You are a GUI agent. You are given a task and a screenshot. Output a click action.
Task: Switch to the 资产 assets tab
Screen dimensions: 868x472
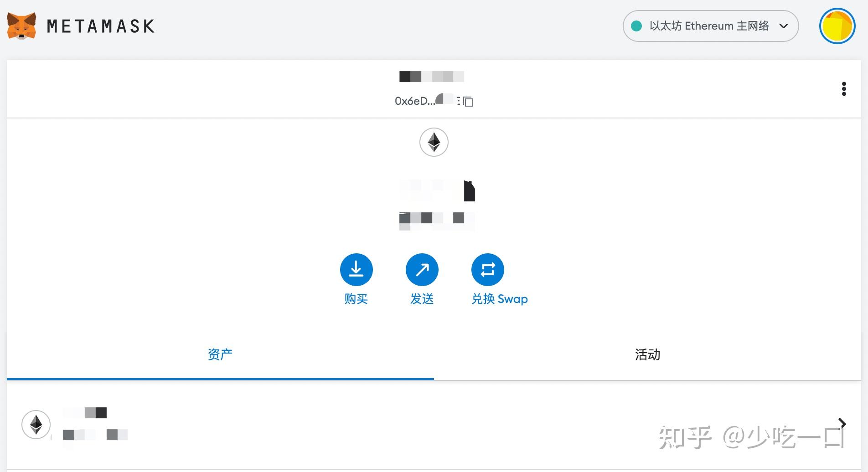(220, 354)
